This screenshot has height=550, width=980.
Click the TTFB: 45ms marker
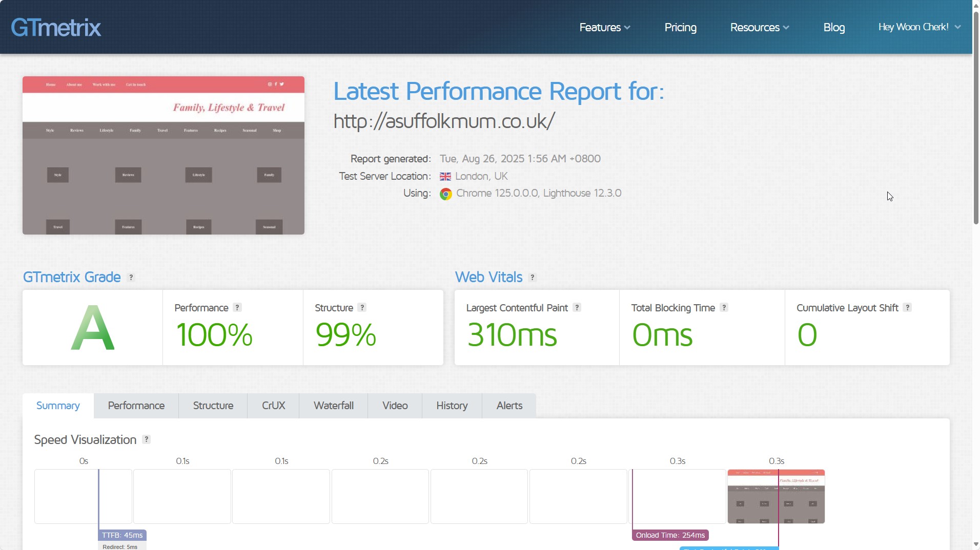tap(122, 535)
